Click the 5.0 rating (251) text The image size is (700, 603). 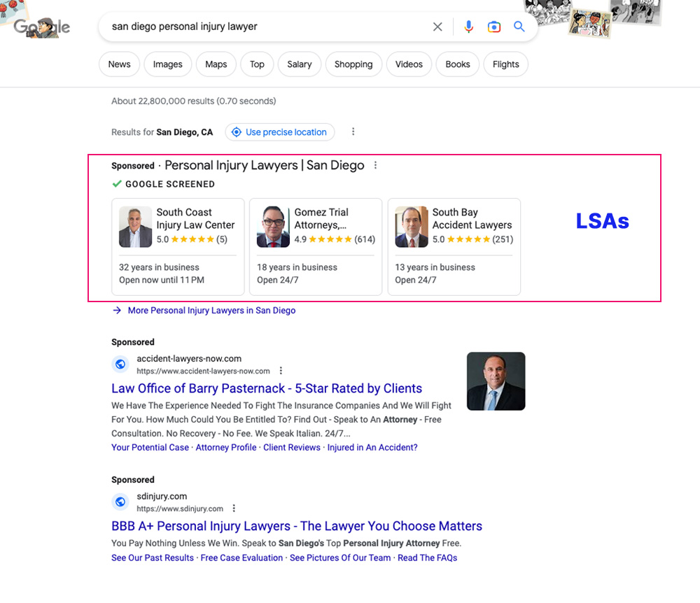(472, 239)
